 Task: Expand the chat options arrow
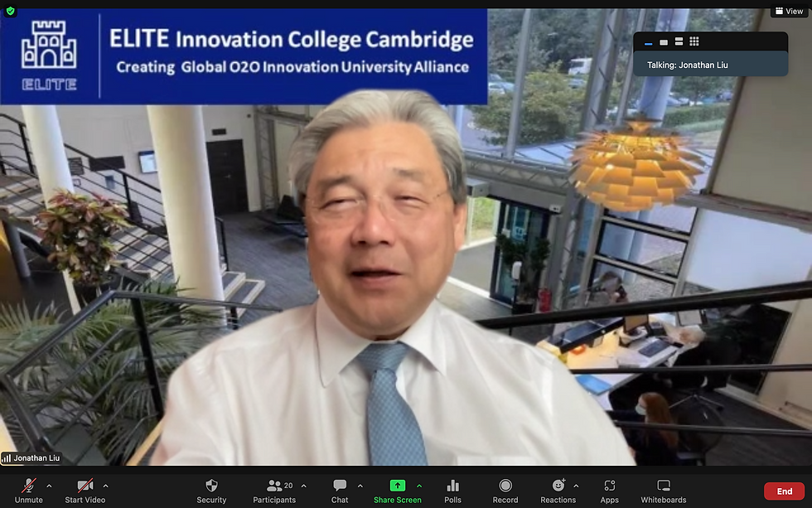pos(360,486)
